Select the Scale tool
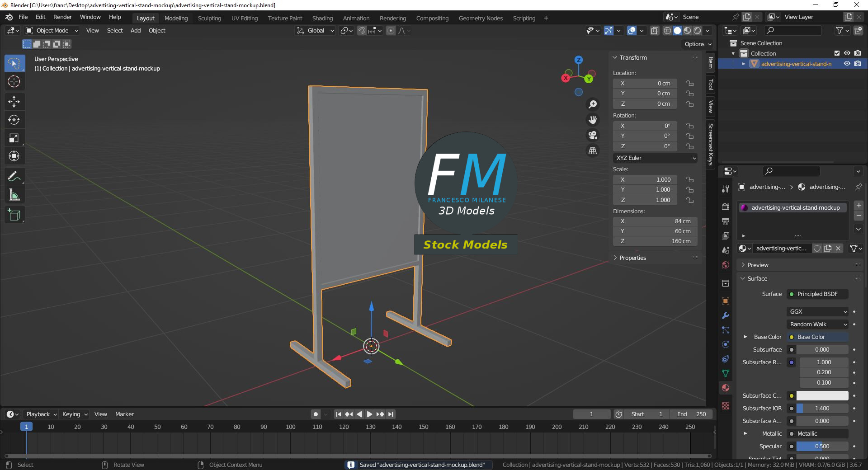Image resolution: width=868 pixels, height=470 pixels. tap(14, 138)
